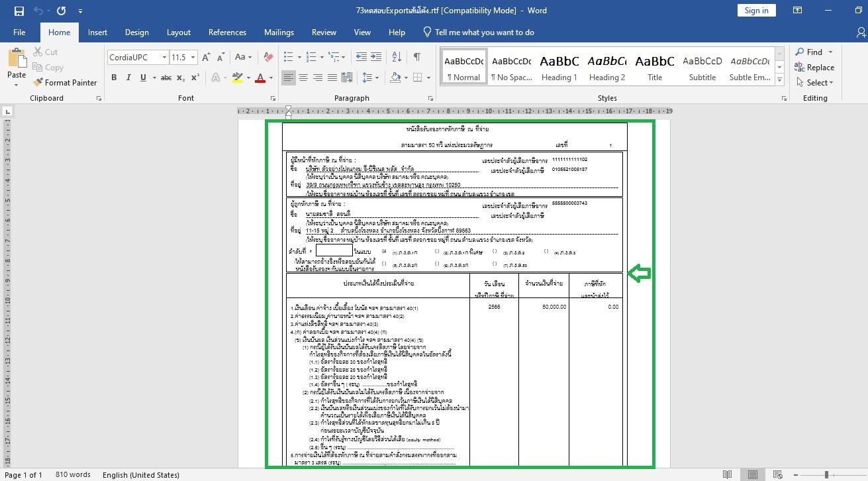Image resolution: width=868 pixels, height=481 pixels.
Task: Click the Sign in button
Action: tap(756, 10)
